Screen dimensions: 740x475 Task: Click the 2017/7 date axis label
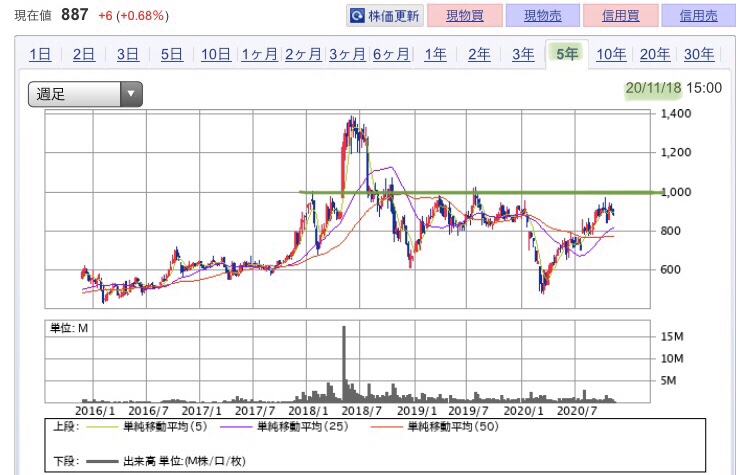[x=255, y=411]
